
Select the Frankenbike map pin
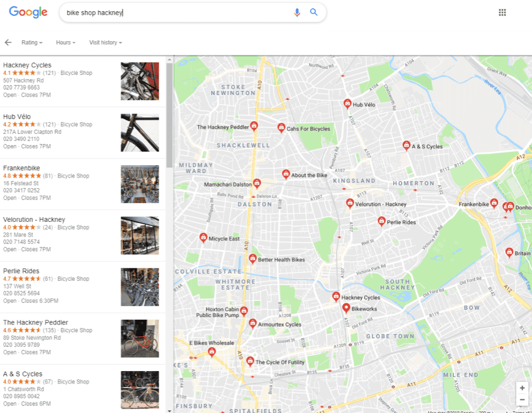[494, 203]
